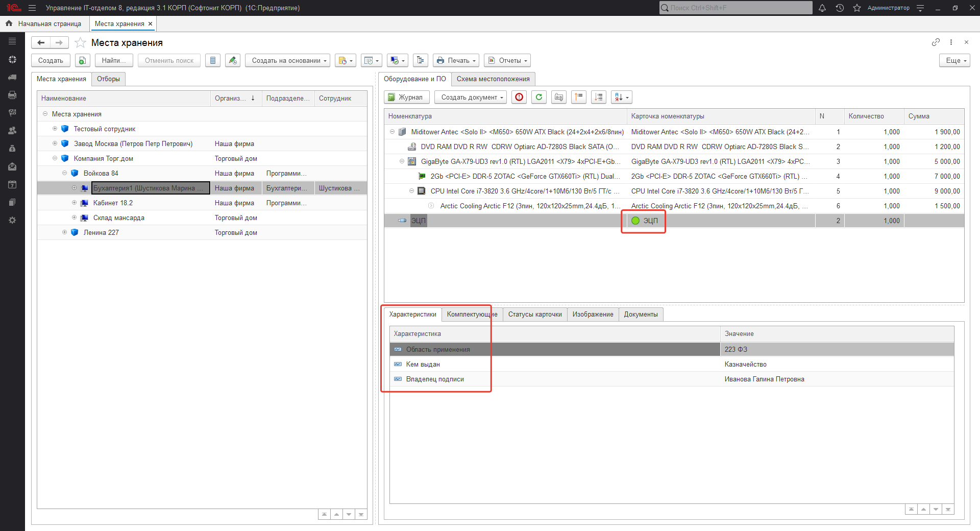Open the history clock icon in title bar
980x531 pixels.
click(x=840, y=8)
